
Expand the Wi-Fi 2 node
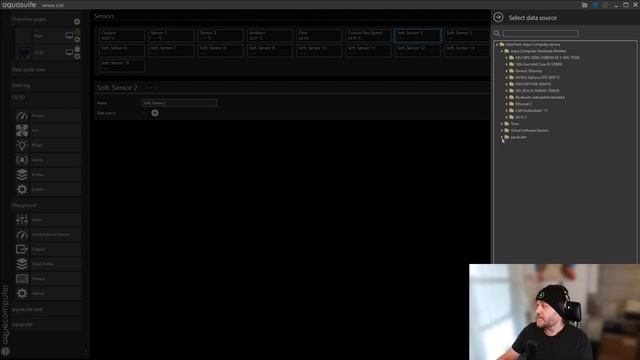coord(507,117)
